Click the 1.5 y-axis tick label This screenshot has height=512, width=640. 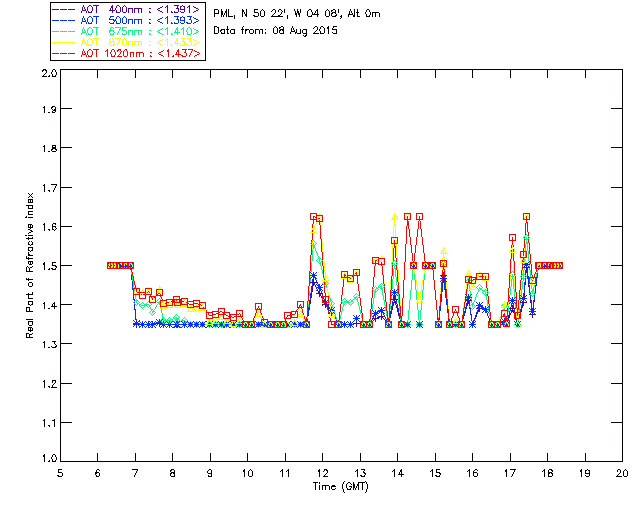pos(49,266)
